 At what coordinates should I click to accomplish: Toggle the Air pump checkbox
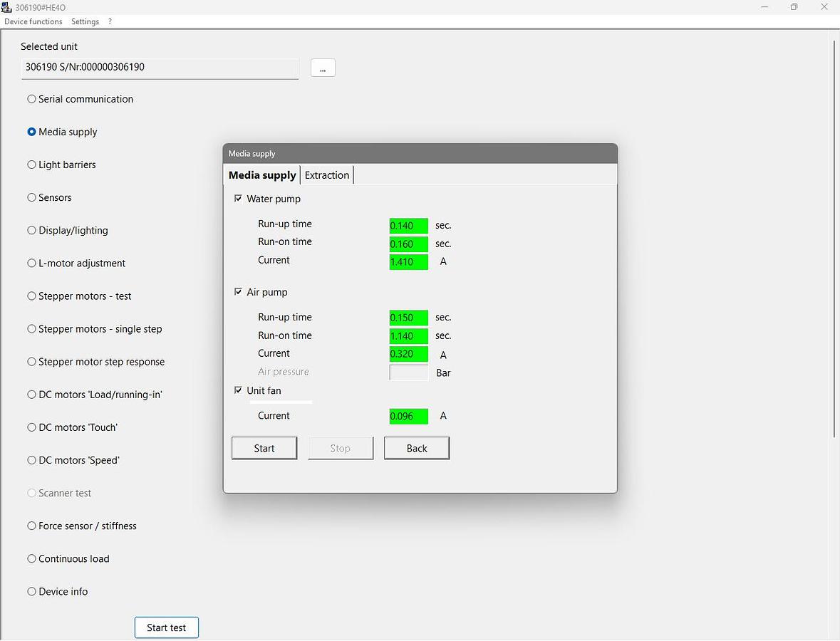pos(238,292)
